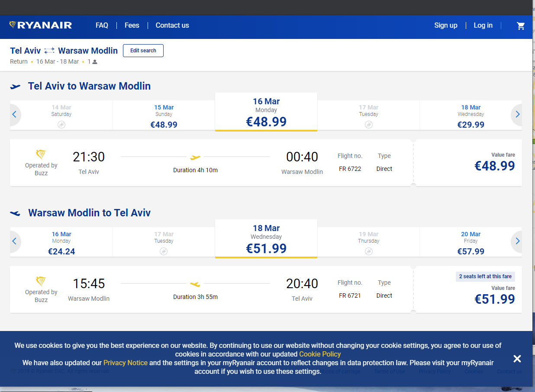Image resolution: width=535 pixels, height=392 pixels.
Task: Show earlier return dates with left arrow
Action: tap(15, 241)
